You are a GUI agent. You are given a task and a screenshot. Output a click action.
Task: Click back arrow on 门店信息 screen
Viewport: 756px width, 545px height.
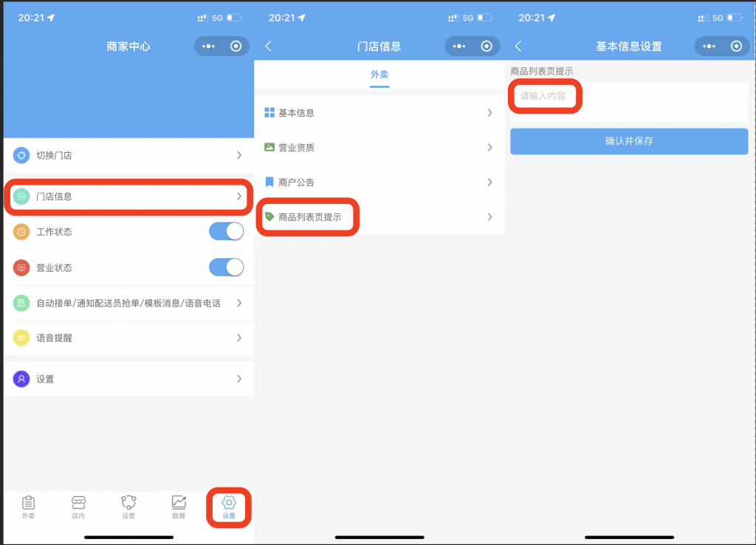coord(268,47)
